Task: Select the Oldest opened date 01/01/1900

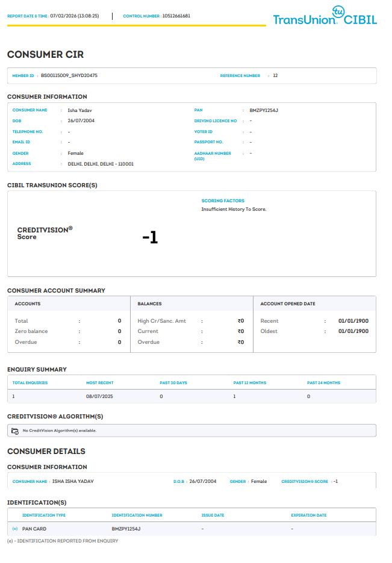Action: click(353, 331)
